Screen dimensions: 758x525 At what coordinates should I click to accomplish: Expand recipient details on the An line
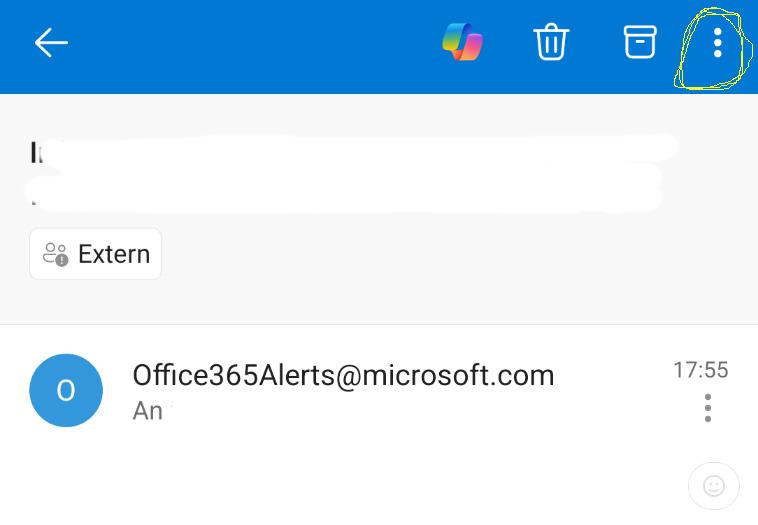148,410
